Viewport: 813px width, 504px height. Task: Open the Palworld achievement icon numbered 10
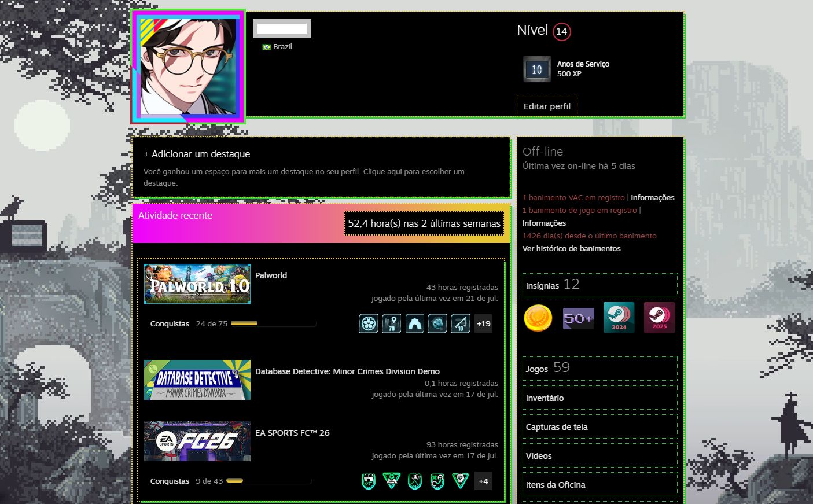[x=461, y=323]
